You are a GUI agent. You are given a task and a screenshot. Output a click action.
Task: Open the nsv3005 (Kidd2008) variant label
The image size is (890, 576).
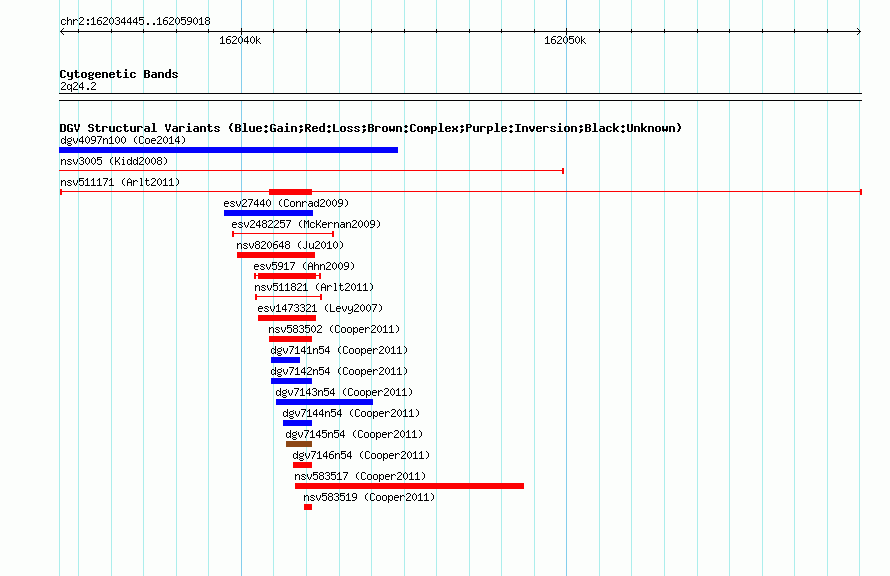(114, 161)
